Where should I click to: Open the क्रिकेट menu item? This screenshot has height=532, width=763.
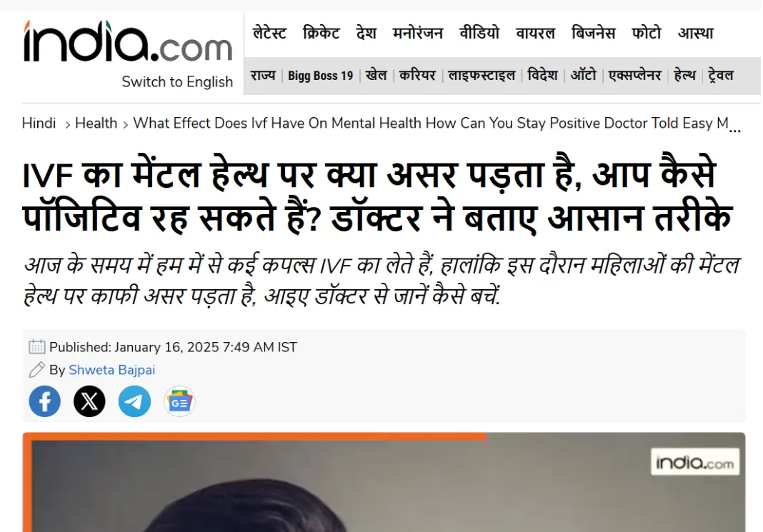321,33
